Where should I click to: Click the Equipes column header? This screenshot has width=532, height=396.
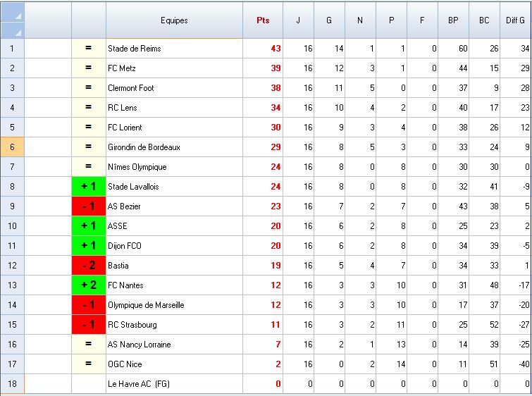(x=174, y=20)
